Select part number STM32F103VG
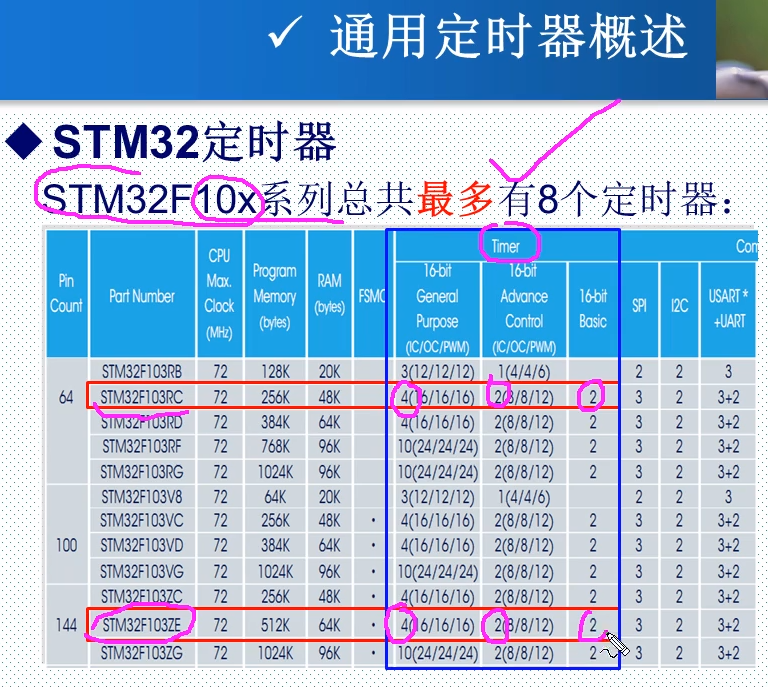The width and height of the screenshot is (768, 687). tap(142, 571)
